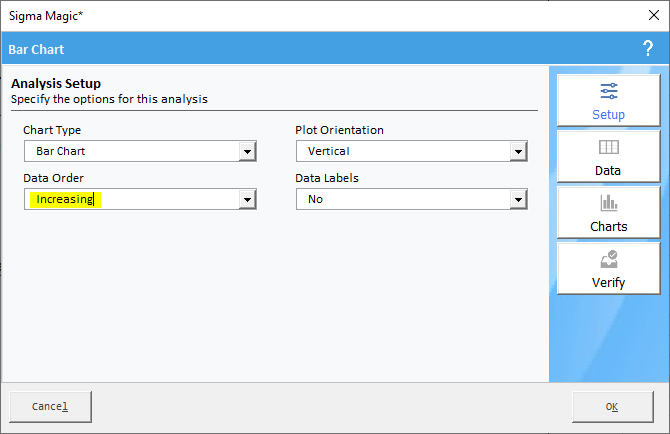Expand the Data Order dropdown arrow
670x434 pixels.
(247, 199)
